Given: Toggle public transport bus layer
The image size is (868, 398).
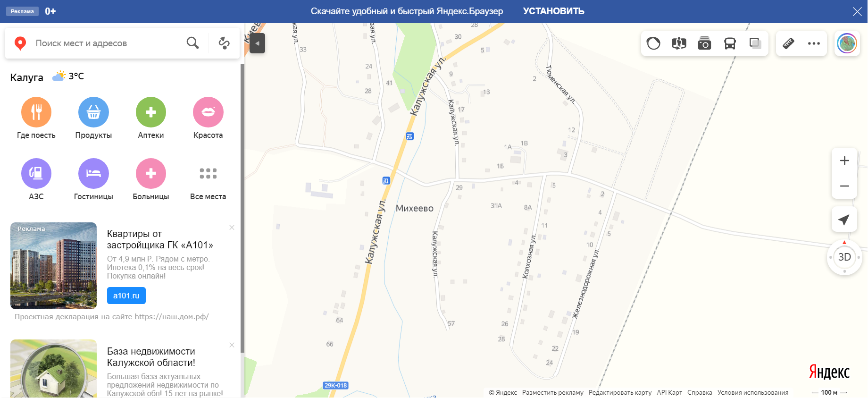Looking at the screenshot, I should point(730,43).
